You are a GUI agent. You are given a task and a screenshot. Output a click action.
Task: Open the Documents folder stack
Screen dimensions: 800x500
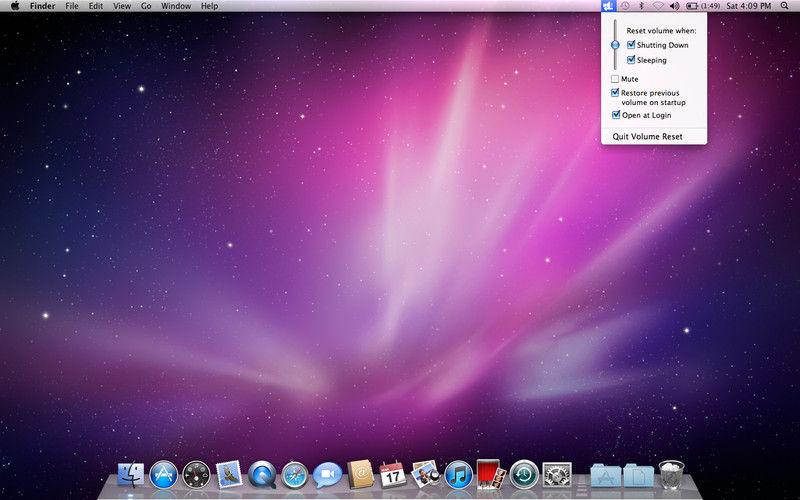click(x=638, y=474)
